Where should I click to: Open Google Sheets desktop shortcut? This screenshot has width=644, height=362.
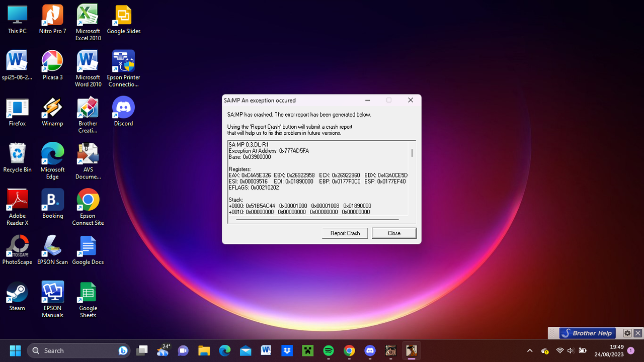(88, 300)
